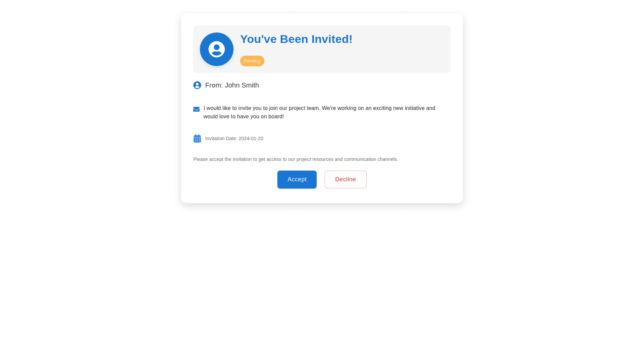This screenshot has width=644, height=362.
Task: Click the word "Invited!" in the title
Action: (x=332, y=39)
